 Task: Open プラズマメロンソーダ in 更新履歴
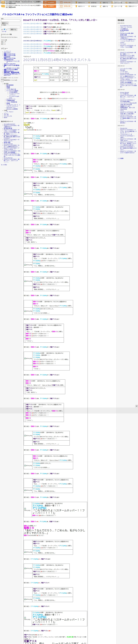126,134
